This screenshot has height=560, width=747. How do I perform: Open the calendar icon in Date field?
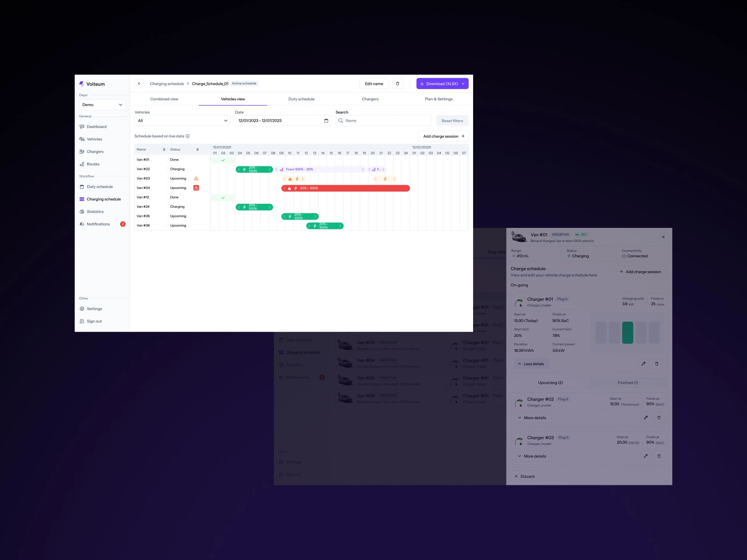pyautogui.click(x=326, y=121)
